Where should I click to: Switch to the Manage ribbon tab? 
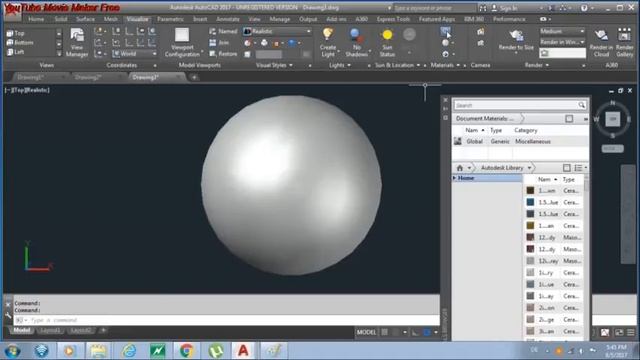point(280,19)
